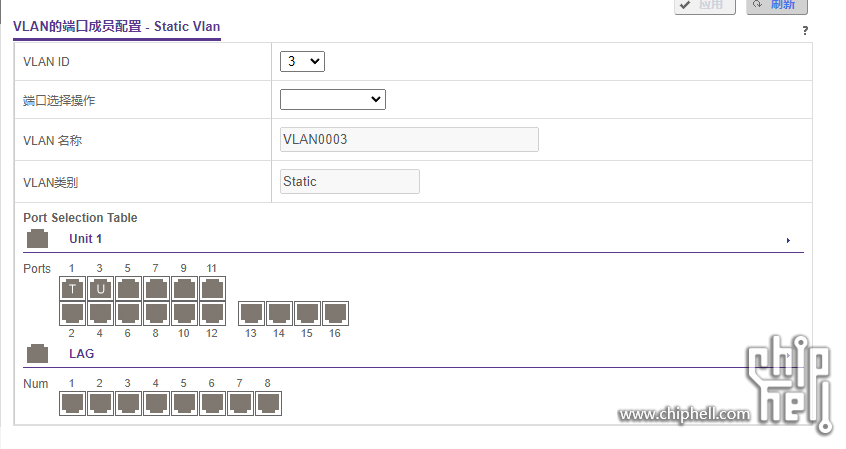Image resolution: width=846 pixels, height=449 pixels.
Task: Select port 8 icon
Action: coord(156,314)
